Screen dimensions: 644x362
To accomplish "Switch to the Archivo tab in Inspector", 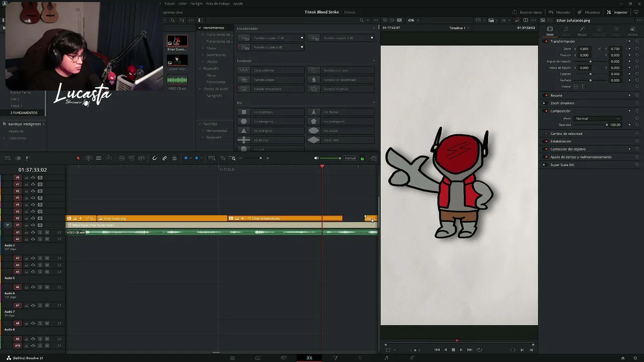I will tap(632, 31).
